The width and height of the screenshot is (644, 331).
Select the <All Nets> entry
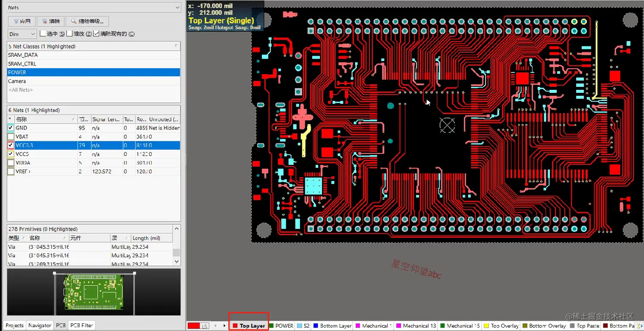coord(94,90)
